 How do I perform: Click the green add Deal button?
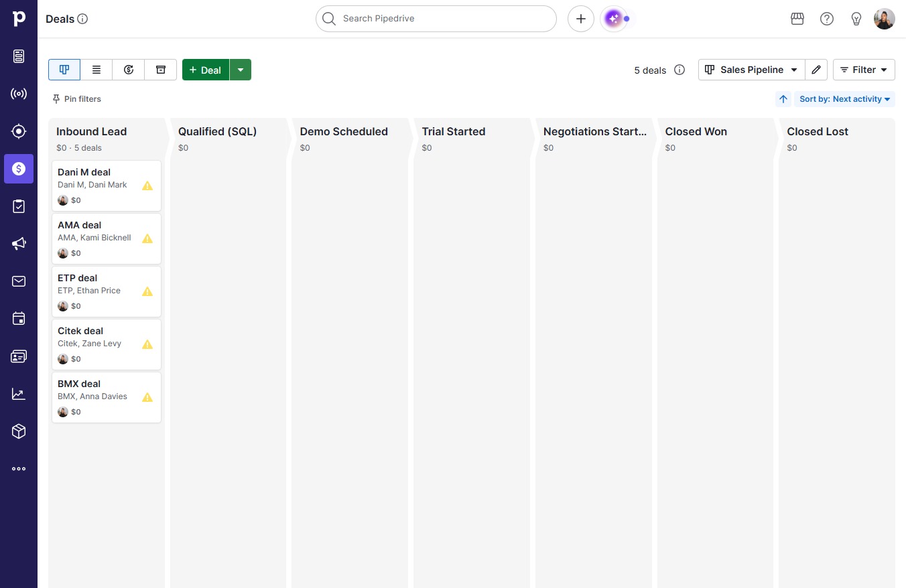click(206, 70)
